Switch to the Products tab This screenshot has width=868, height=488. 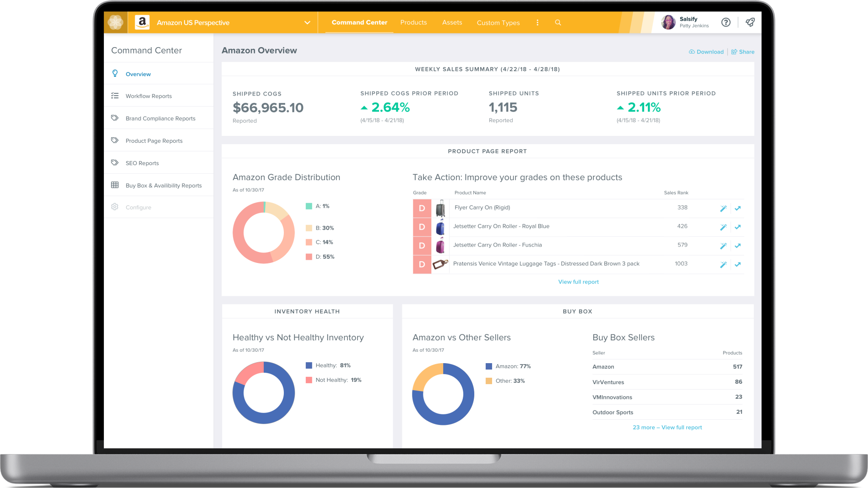[413, 22]
